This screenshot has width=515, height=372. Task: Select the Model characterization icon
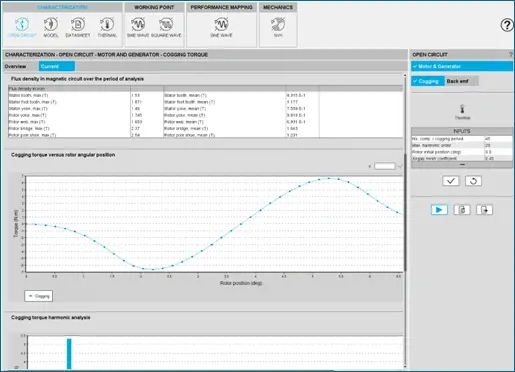pos(51,27)
